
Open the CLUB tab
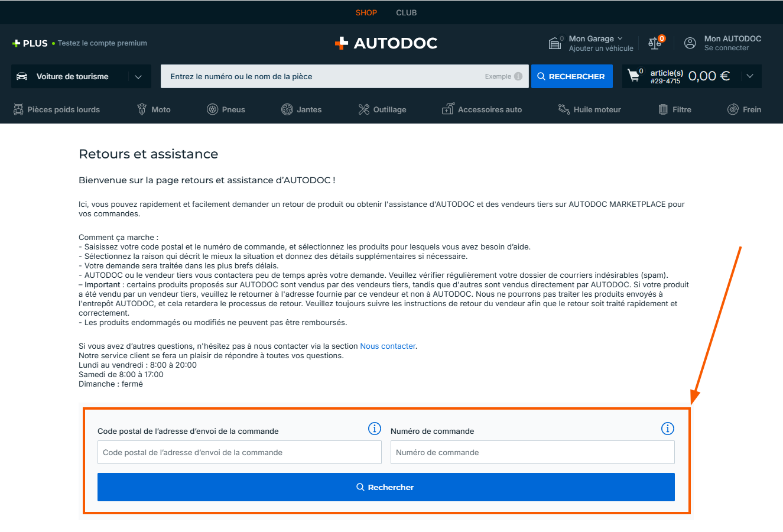point(407,12)
